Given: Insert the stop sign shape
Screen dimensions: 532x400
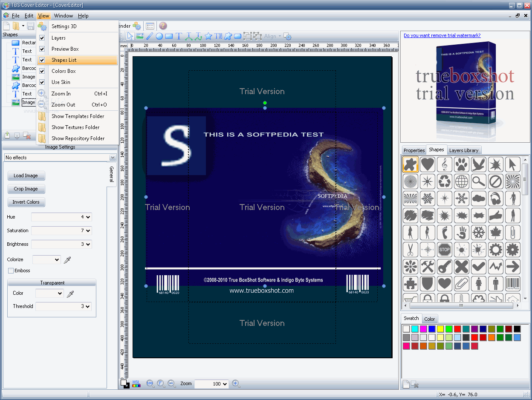Looking at the screenshot, I should 445,250.
